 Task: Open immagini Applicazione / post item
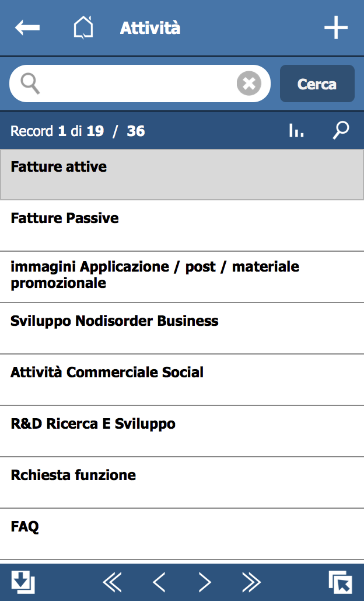coord(182,277)
